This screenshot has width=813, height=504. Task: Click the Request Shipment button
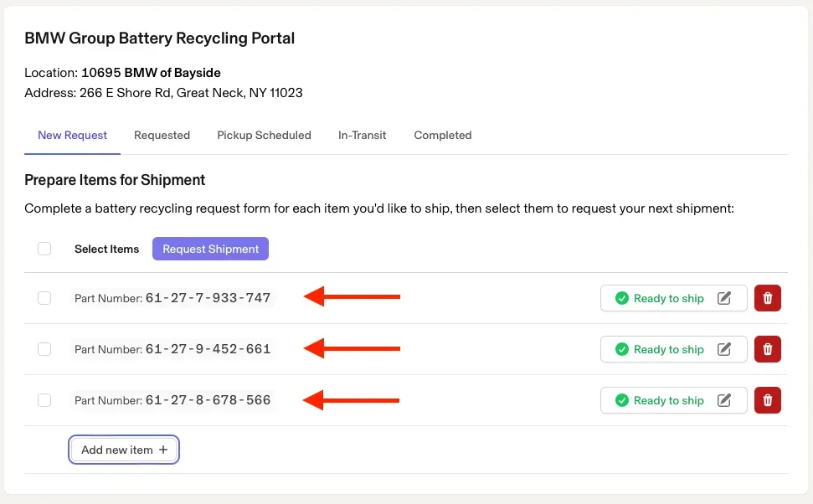point(210,249)
